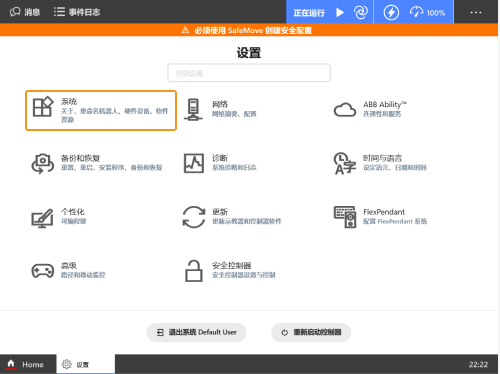Click the 消息 messages label
500x374 pixels.
[32, 12]
